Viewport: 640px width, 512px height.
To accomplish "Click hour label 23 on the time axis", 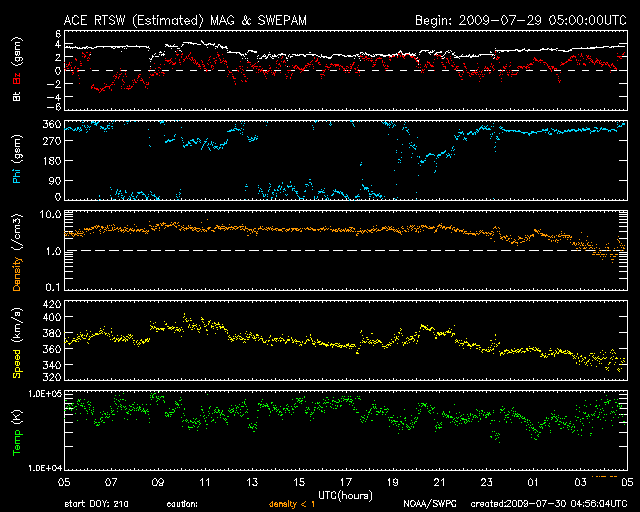I will click(487, 483).
